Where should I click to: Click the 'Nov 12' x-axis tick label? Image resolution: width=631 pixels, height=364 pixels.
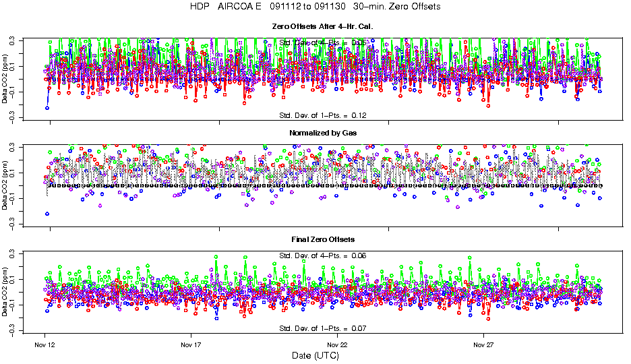click(x=44, y=345)
